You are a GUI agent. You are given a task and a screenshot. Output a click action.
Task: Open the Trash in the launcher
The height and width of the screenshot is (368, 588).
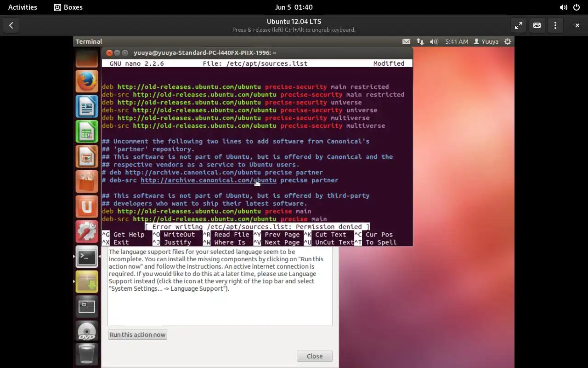coord(87,355)
